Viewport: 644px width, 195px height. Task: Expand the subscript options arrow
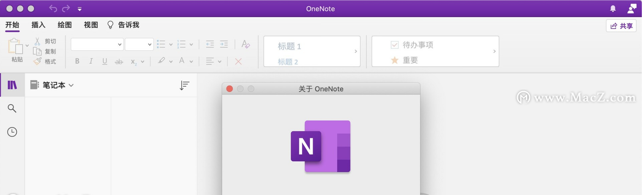(x=143, y=62)
